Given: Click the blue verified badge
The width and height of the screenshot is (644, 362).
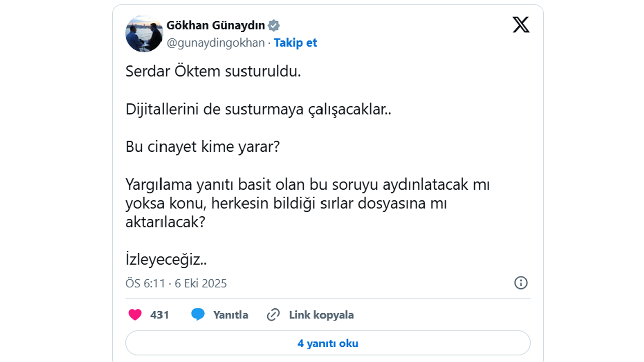Looking at the screenshot, I should pyautogui.click(x=274, y=26).
